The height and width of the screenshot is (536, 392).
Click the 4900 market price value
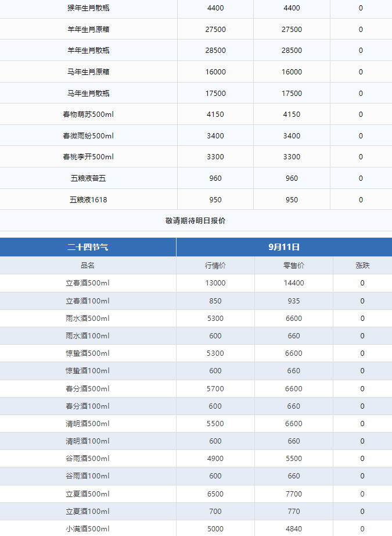215,459
